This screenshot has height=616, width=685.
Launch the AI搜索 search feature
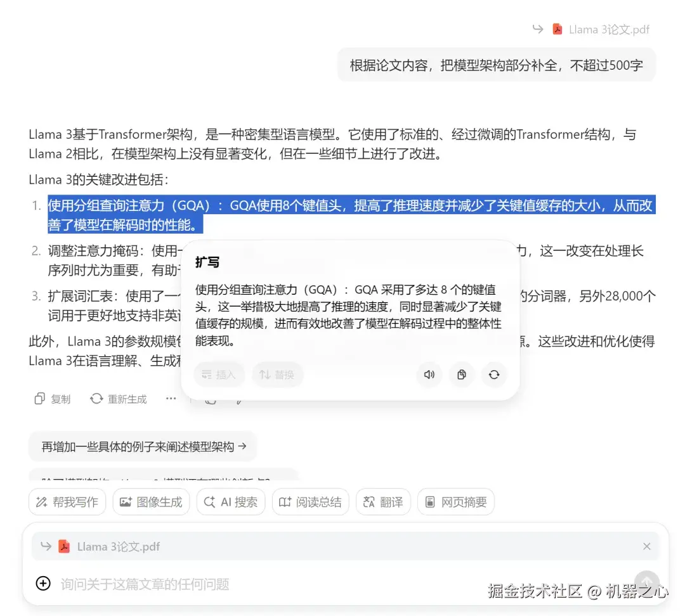tap(231, 501)
